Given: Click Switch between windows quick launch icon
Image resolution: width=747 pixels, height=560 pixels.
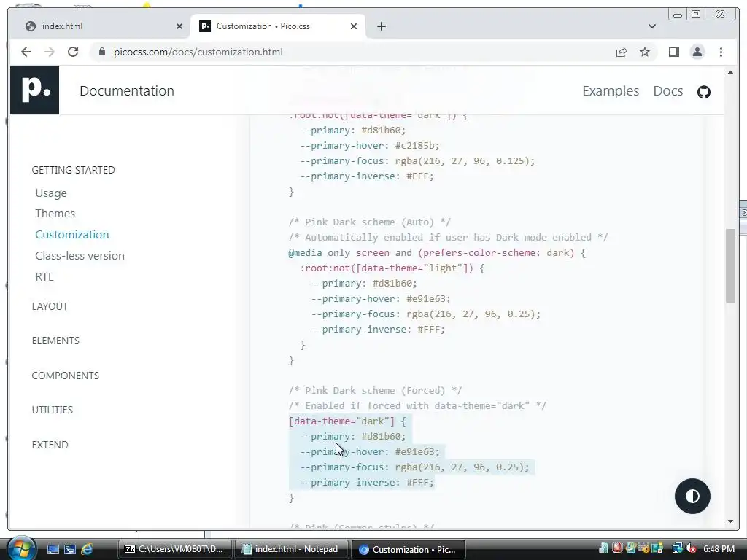Looking at the screenshot, I should 70,549.
